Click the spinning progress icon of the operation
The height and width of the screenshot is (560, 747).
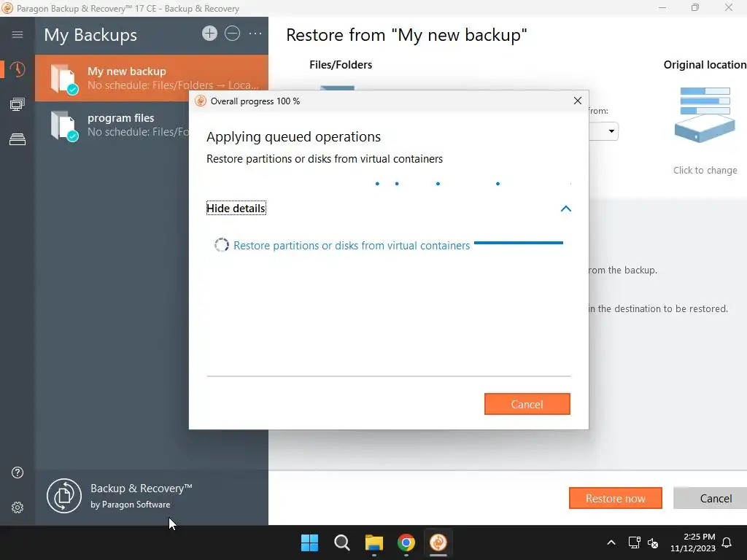(222, 245)
